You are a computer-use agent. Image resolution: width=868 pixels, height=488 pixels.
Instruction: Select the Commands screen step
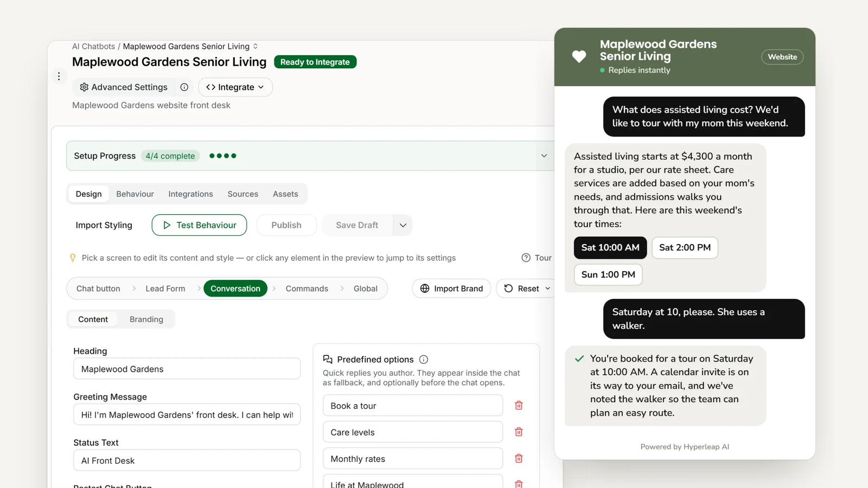(x=307, y=289)
